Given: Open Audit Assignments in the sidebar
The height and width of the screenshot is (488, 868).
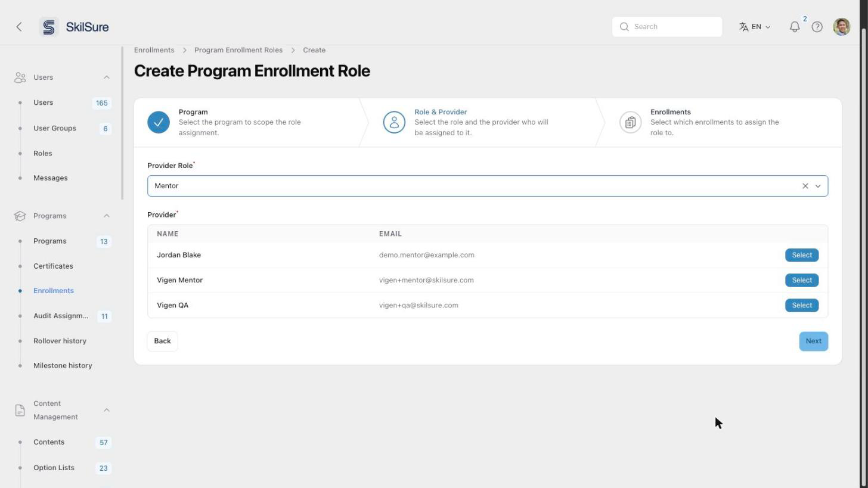Looking at the screenshot, I should click(61, 316).
